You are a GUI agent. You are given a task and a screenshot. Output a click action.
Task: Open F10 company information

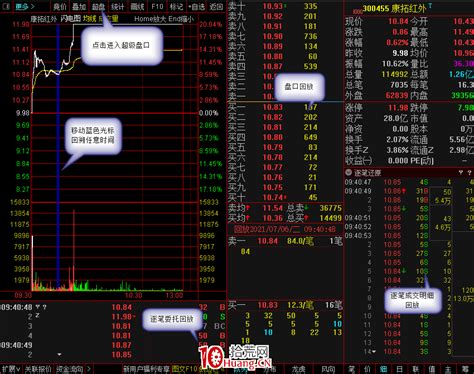click(x=157, y=6)
